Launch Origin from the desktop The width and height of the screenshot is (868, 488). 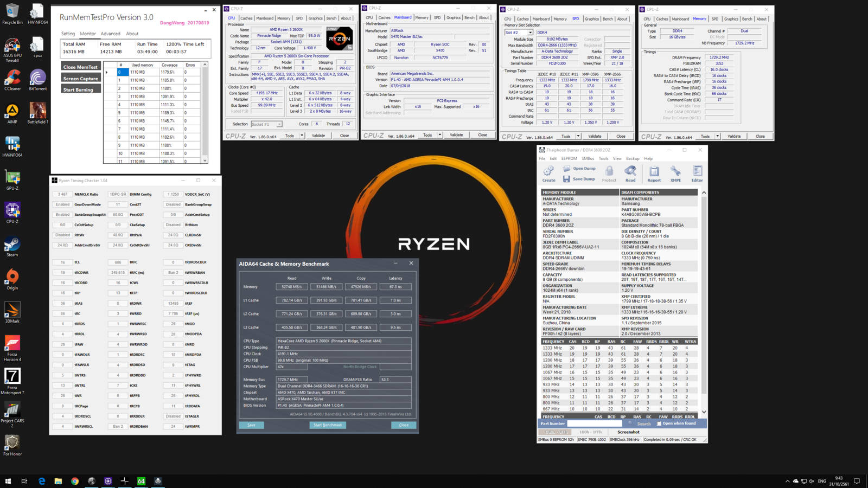pos(12,280)
